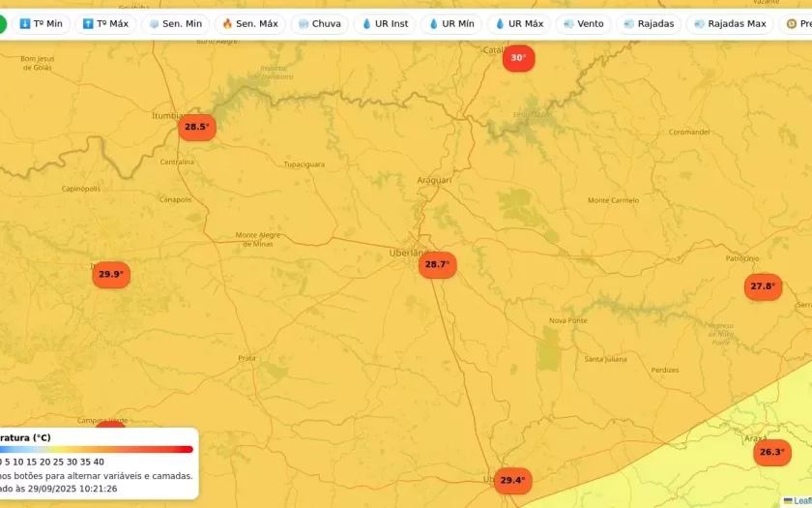Open the 28.5° station marker at Itumbiara
The image size is (812, 508).
(196, 127)
